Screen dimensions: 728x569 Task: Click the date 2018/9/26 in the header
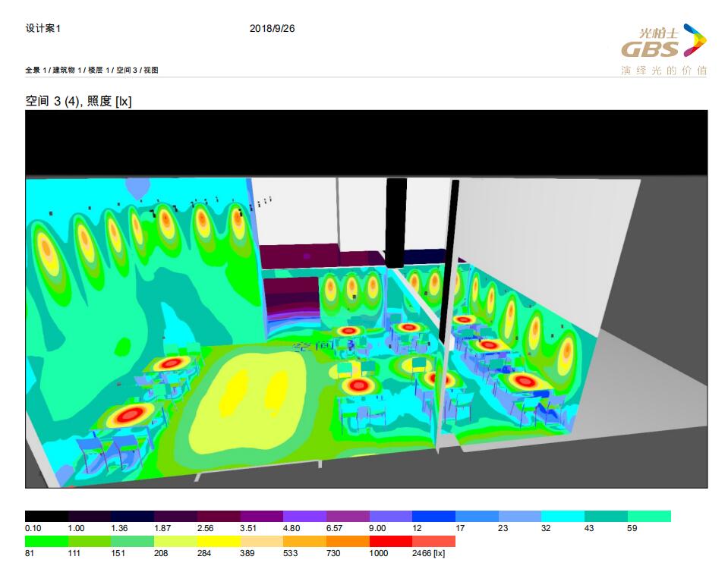pos(272,29)
